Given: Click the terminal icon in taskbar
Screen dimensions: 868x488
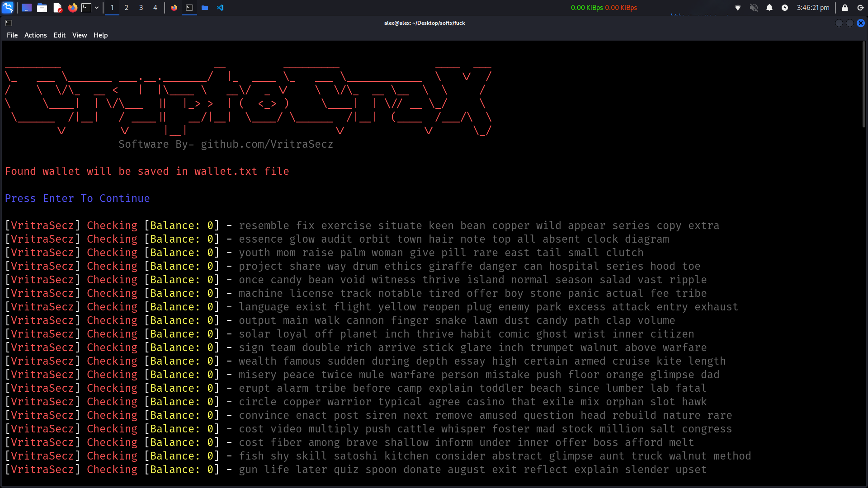Looking at the screenshot, I should [x=86, y=7].
